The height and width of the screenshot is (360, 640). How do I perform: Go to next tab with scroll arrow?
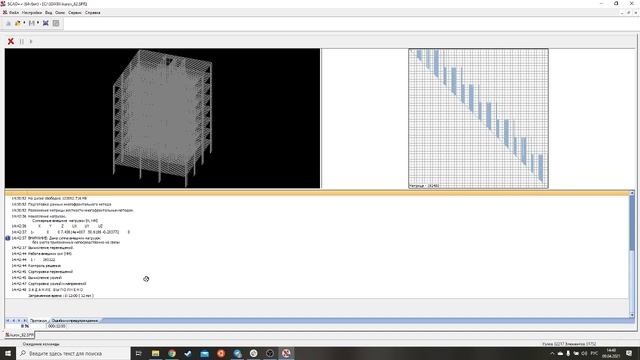19,321
